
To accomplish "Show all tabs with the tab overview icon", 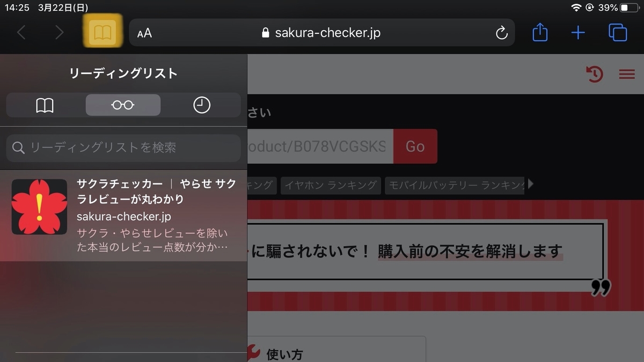I will [618, 32].
